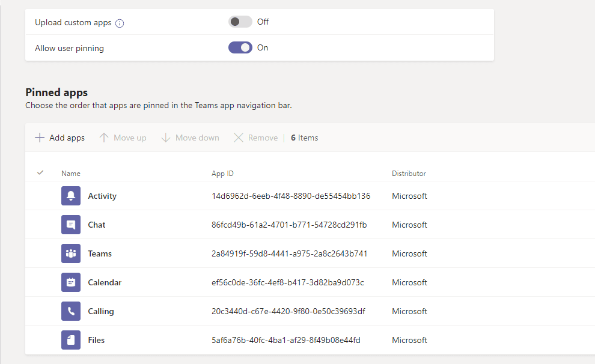Select the Activity row name
Screen dimensions: 595x364
[102, 196]
